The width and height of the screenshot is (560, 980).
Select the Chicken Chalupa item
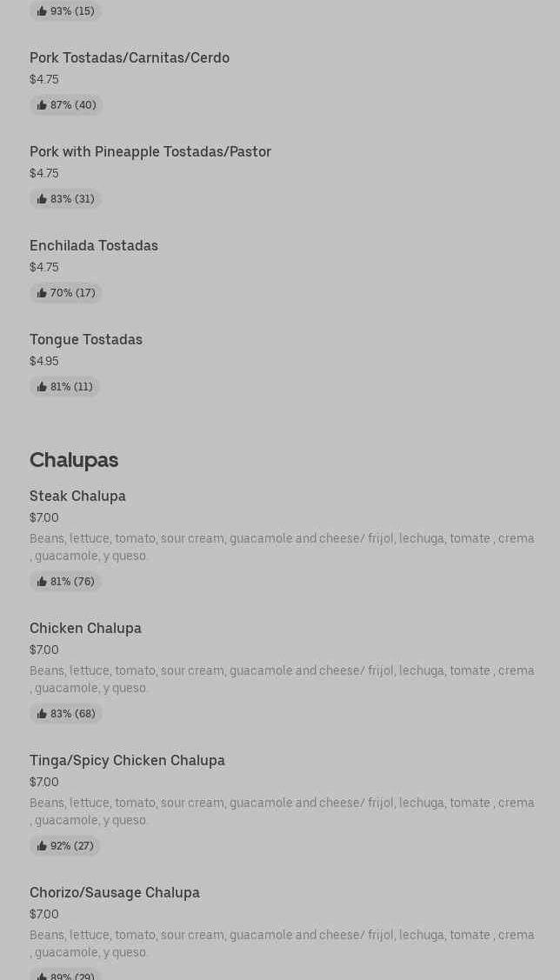pyautogui.click(x=85, y=628)
